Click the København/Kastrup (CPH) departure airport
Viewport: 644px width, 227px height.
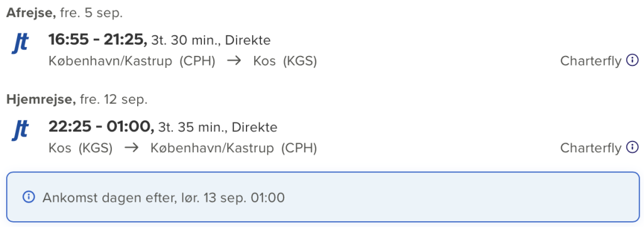click(132, 62)
